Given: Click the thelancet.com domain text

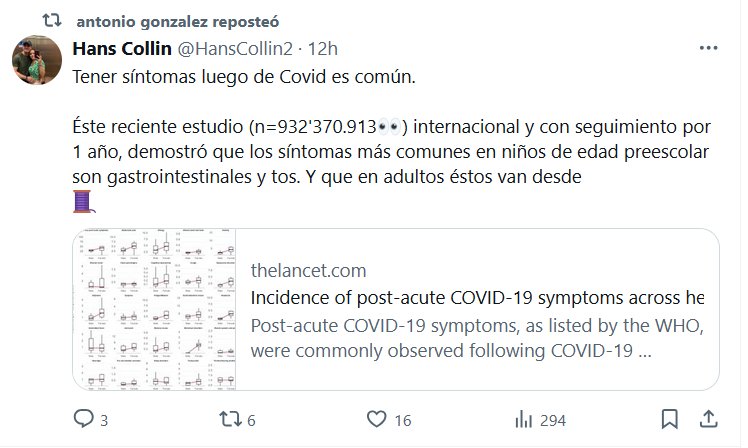Looking at the screenshot, I should click(x=308, y=270).
